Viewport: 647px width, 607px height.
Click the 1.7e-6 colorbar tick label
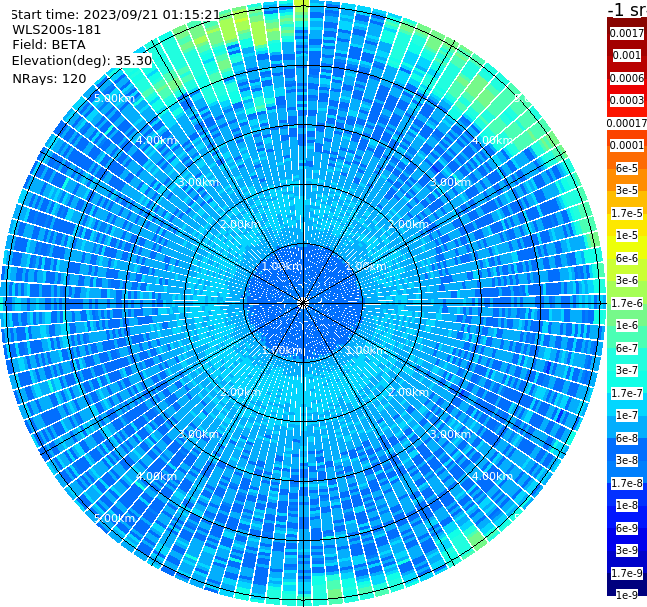[x=627, y=303]
